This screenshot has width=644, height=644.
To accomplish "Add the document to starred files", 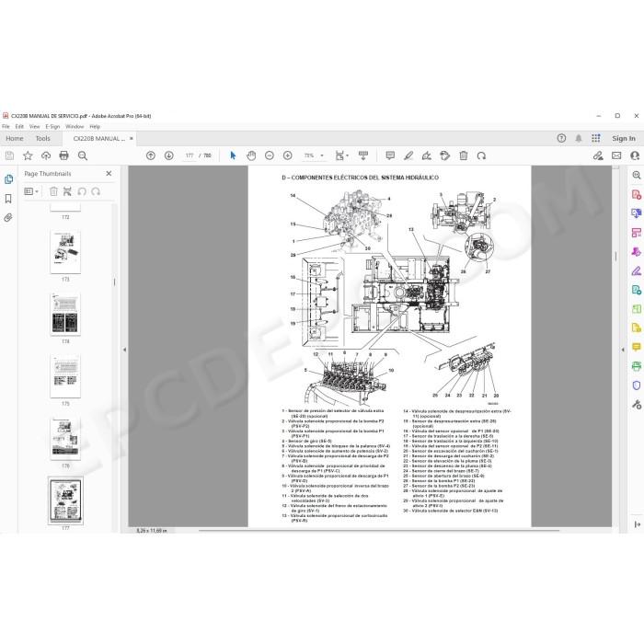I will [x=28, y=155].
